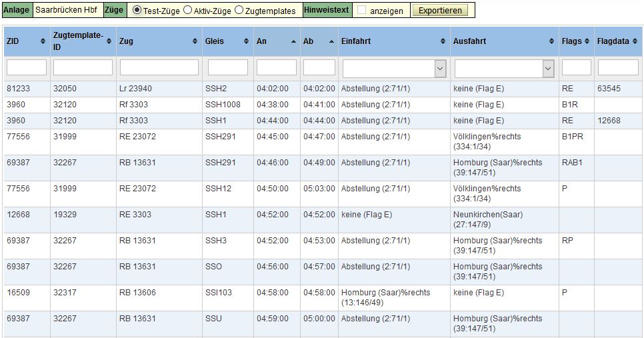Sort table by Gleis column arrows
Image resolution: width=644 pixels, height=338 pixels.
[x=245, y=41]
